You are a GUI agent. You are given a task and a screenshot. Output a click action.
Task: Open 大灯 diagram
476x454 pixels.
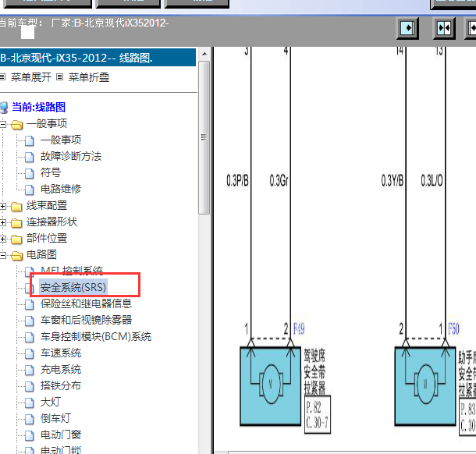pos(51,402)
